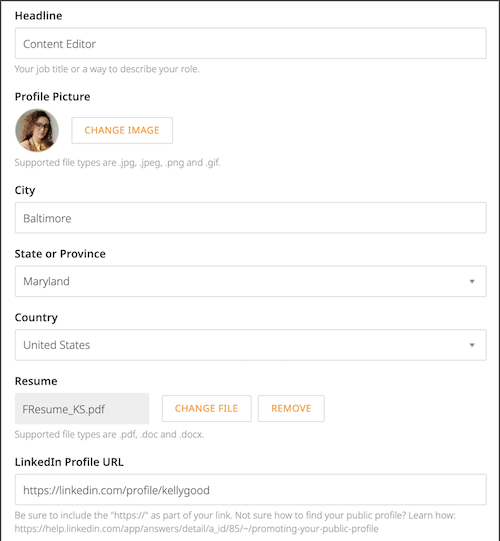The image size is (500, 541).
Task: Focus the City field containing Baltimore
Action: click(x=251, y=218)
